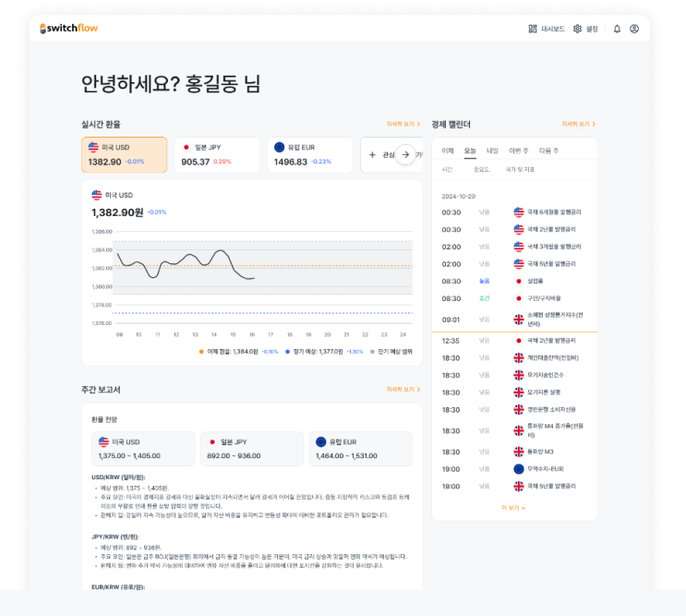
Task: Click UK flag next to 통화량 M3
Action: (519, 452)
